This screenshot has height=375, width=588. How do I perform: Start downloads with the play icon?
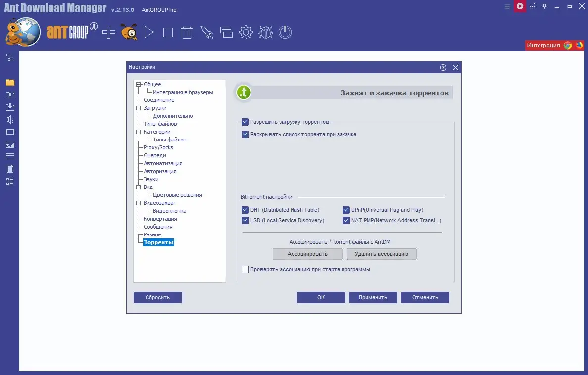149,32
